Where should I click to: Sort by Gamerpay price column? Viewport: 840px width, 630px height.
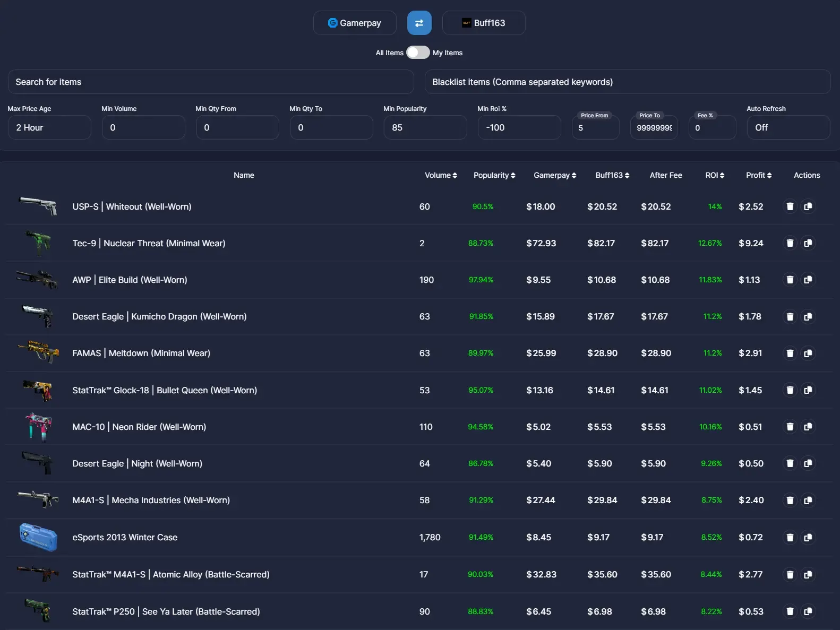pyautogui.click(x=555, y=175)
